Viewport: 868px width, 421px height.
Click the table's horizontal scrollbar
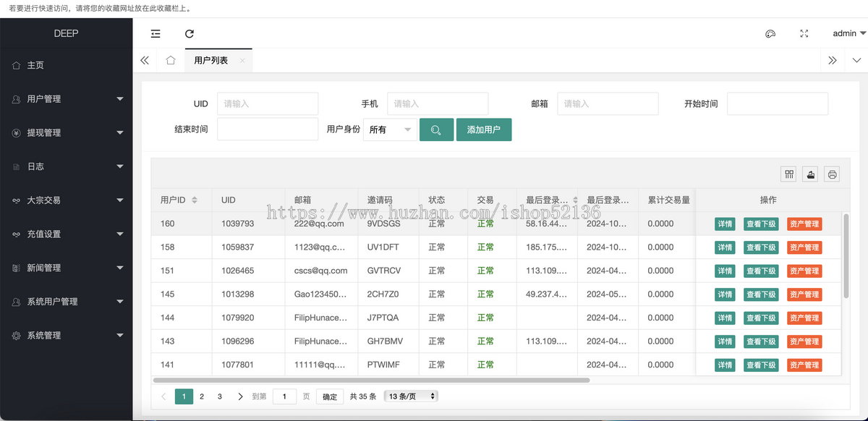371,380
